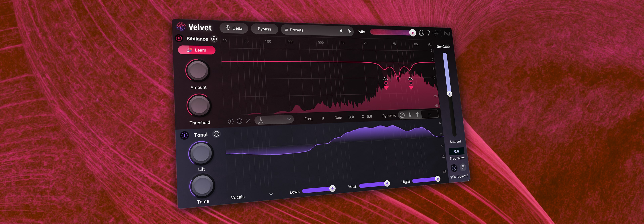Solo the Tonal module
Image resolution: width=644 pixels, height=224 pixels.
(217, 134)
